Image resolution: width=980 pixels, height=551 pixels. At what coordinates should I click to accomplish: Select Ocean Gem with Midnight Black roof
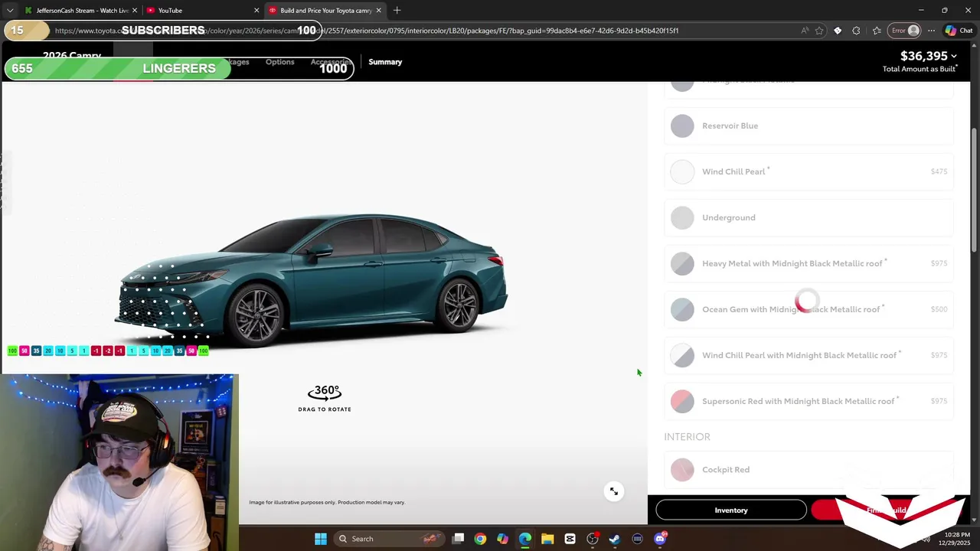pos(808,309)
